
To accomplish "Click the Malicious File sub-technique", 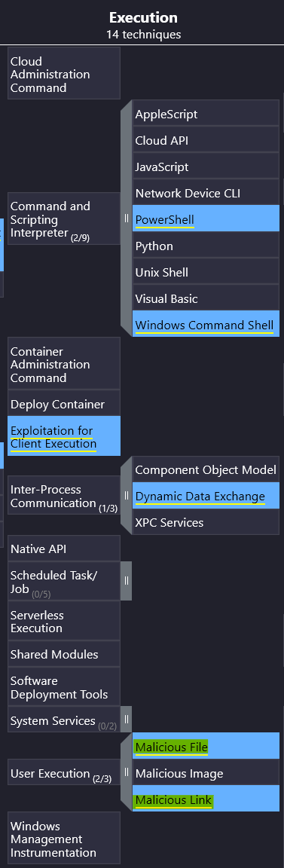I will (x=206, y=747).
